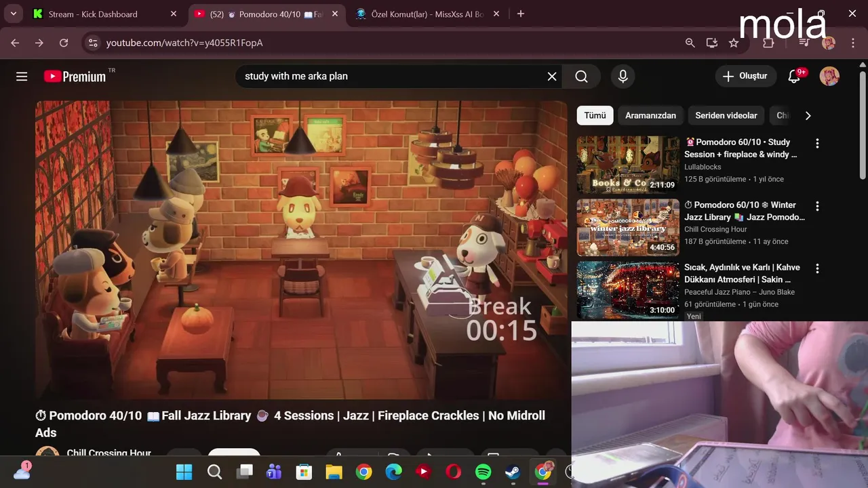The image size is (868, 488).
Task: Go forward in browser history
Action: 39,43
